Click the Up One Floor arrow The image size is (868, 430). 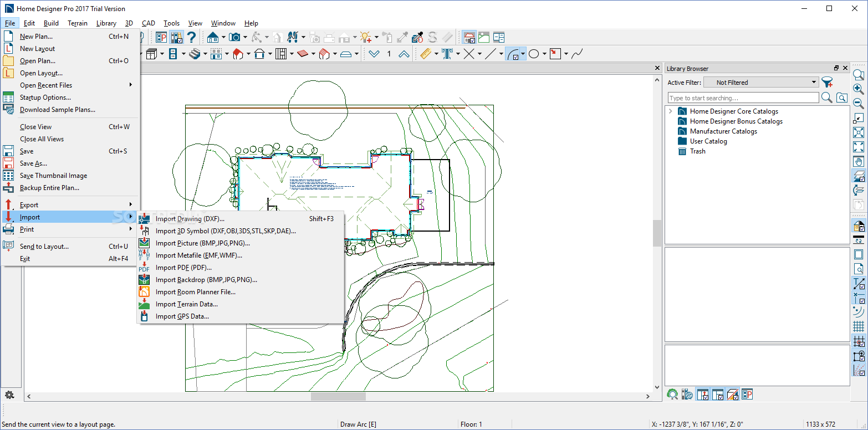(404, 54)
